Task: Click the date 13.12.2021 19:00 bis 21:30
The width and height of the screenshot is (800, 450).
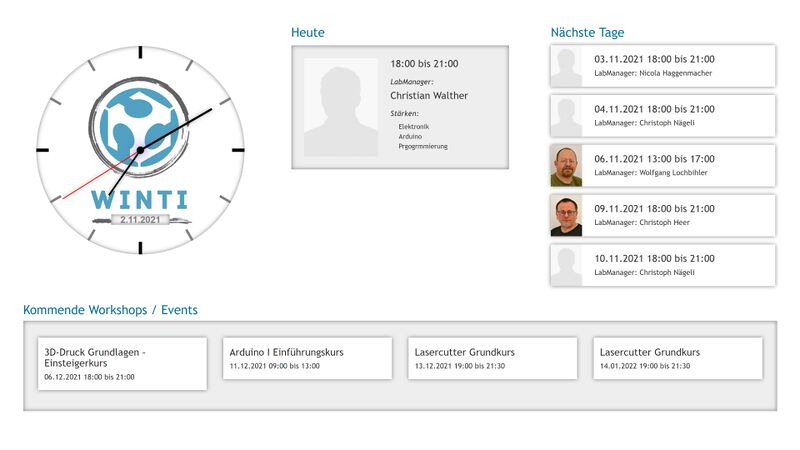Action: click(460, 366)
